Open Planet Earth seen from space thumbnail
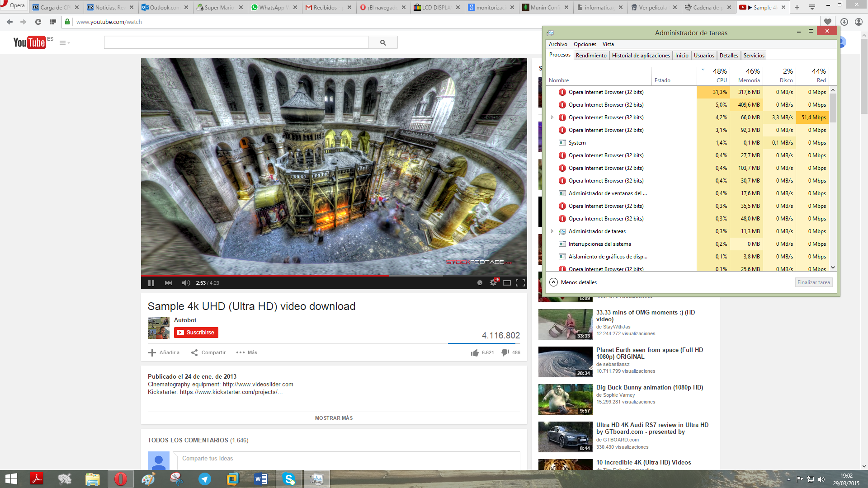The width and height of the screenshot is (868, 488). click(565, 362)
